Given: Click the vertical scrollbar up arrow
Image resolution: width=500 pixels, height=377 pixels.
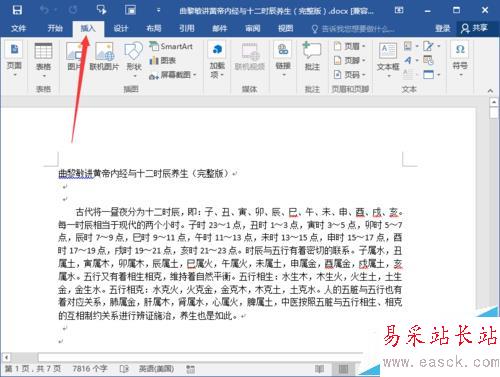Looking at the screenshot, I should [494, 101].
